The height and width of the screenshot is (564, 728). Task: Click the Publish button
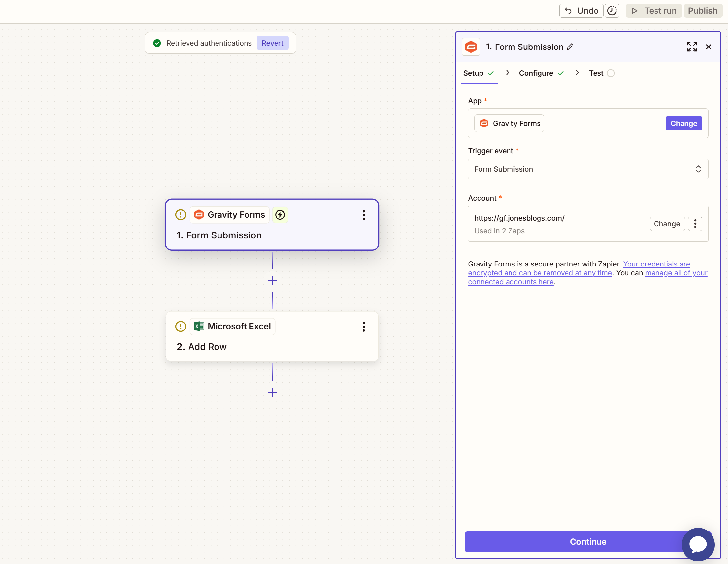click(x=703, y=10)
